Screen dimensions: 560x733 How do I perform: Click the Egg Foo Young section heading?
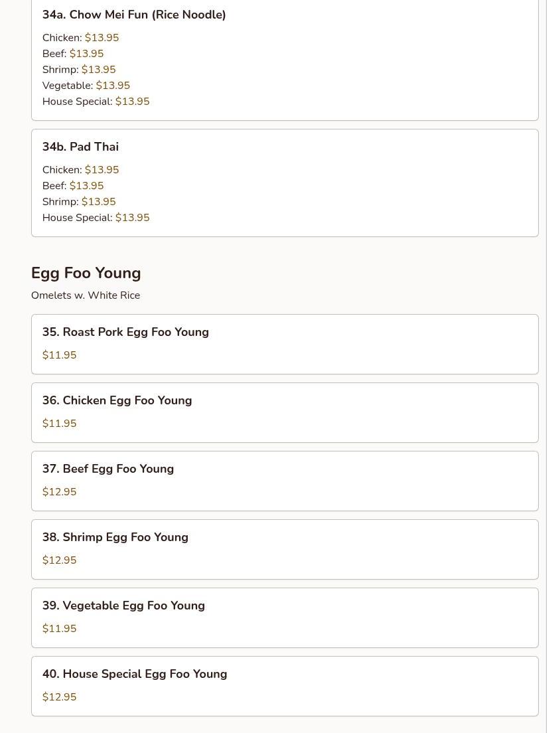point(86,273)
